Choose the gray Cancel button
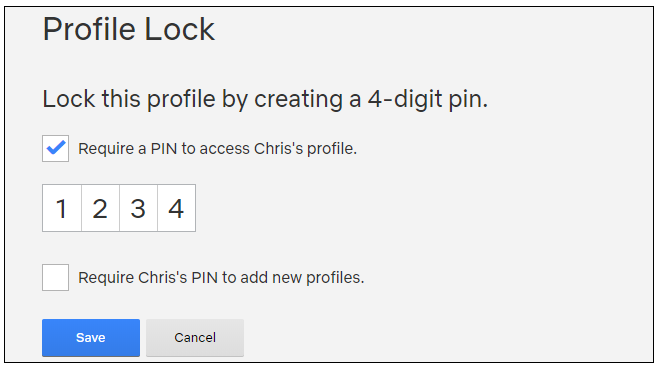 (x=195, y=338)
